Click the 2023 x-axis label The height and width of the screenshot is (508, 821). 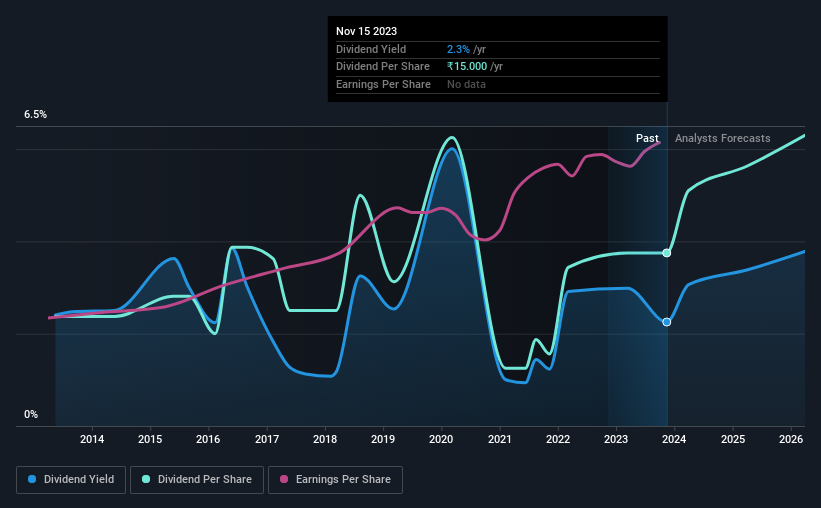click(x=616, y=439)
